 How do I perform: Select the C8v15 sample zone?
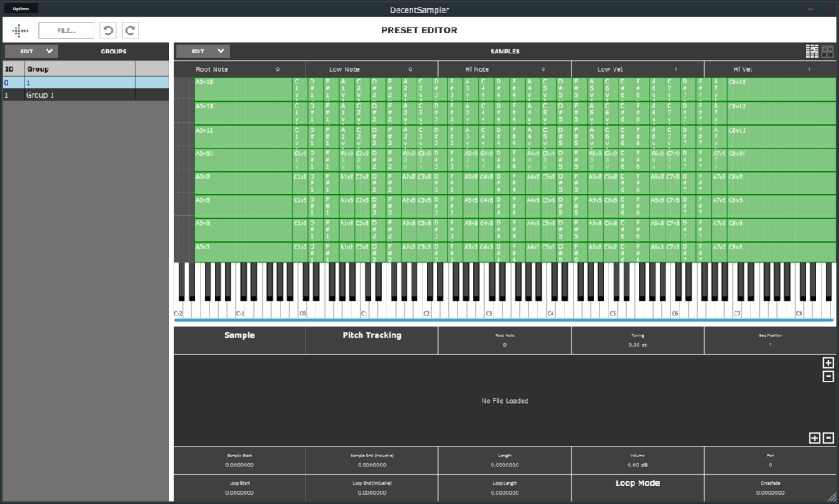[x=781, y=88]
